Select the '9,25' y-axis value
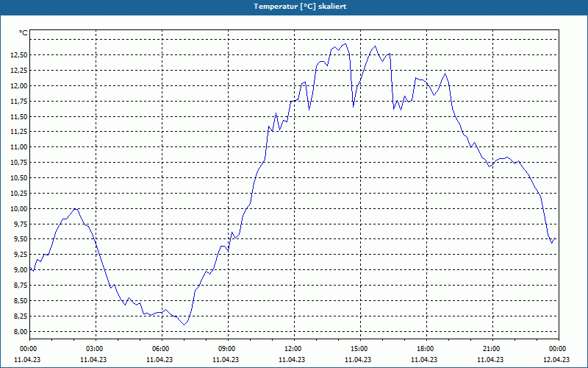The image size is (588, 368). pos(21,255)
